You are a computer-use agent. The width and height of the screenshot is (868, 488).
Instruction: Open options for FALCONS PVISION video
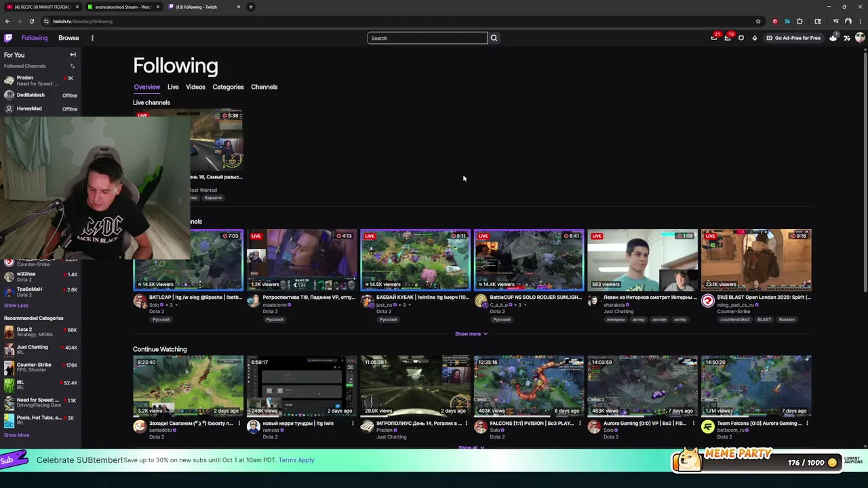pyautogui.click(x=580, y=424)
